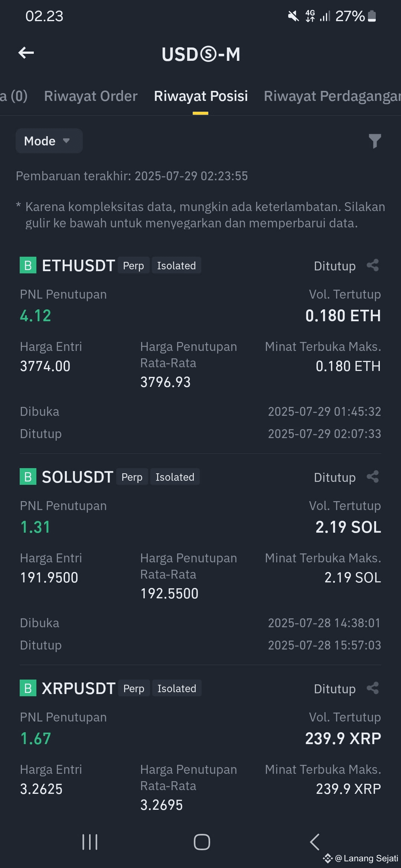Expand the Mode dropdown

pyautogui.click(x=49, y=141)
